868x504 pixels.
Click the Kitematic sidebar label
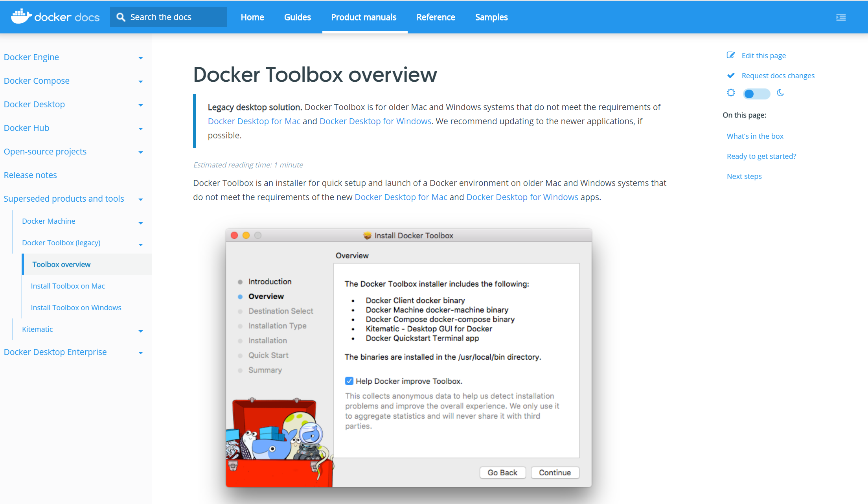click(37, 329)
